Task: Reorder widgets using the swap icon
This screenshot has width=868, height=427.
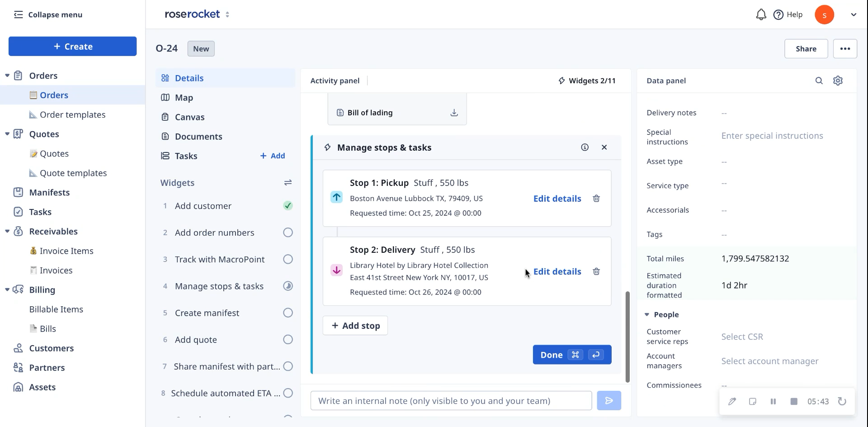Action: point(288,183)
